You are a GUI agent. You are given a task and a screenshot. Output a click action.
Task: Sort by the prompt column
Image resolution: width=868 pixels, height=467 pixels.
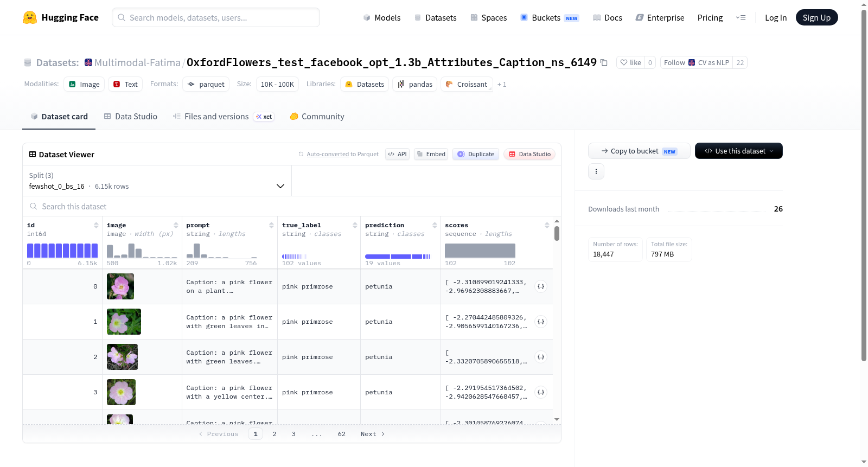tap(271, 225)
